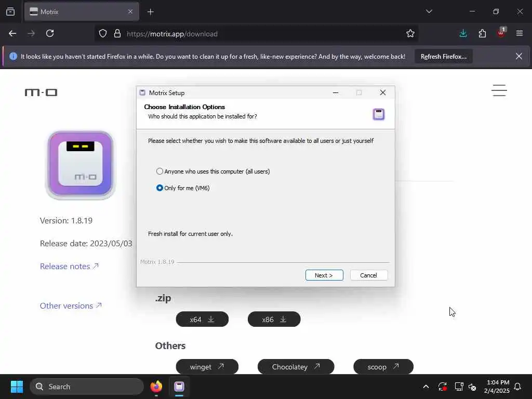Cancel the Motrix Setup installer

(x=368, y=275)
